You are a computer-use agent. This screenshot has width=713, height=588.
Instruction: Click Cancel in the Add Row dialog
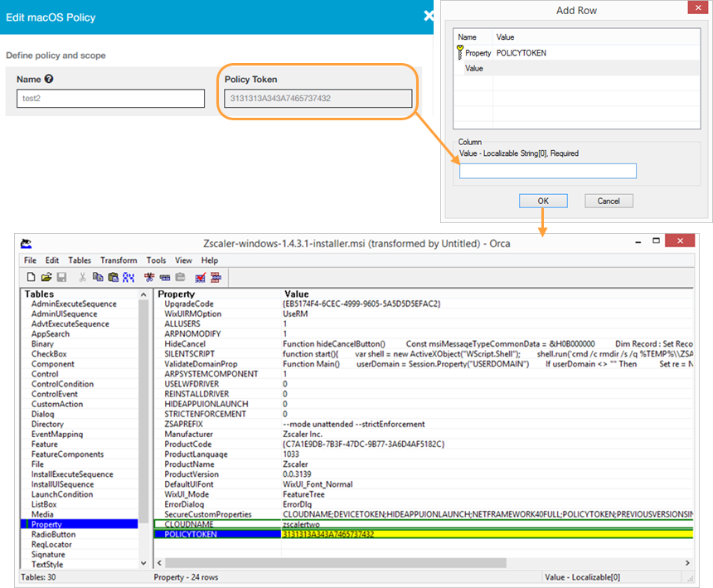tap(610, 200)
